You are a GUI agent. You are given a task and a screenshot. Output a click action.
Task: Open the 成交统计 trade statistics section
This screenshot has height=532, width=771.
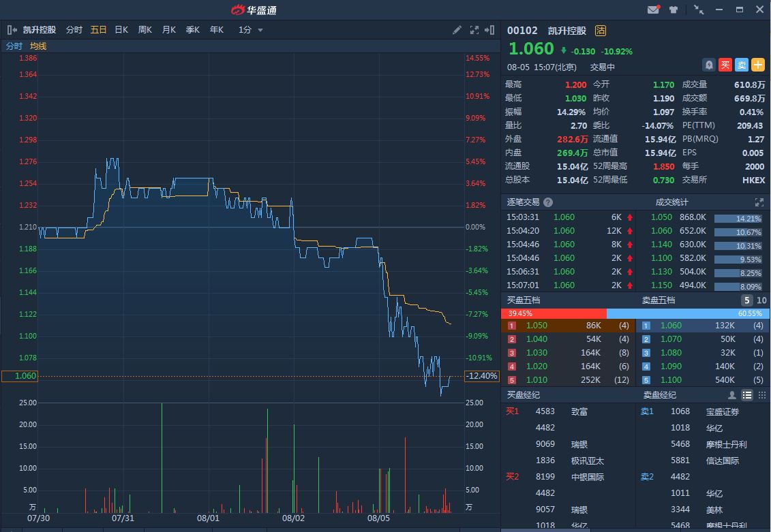[x=671, y=202]
